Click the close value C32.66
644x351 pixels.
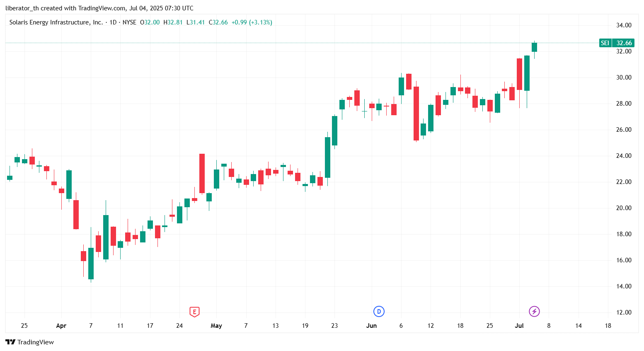218,22
